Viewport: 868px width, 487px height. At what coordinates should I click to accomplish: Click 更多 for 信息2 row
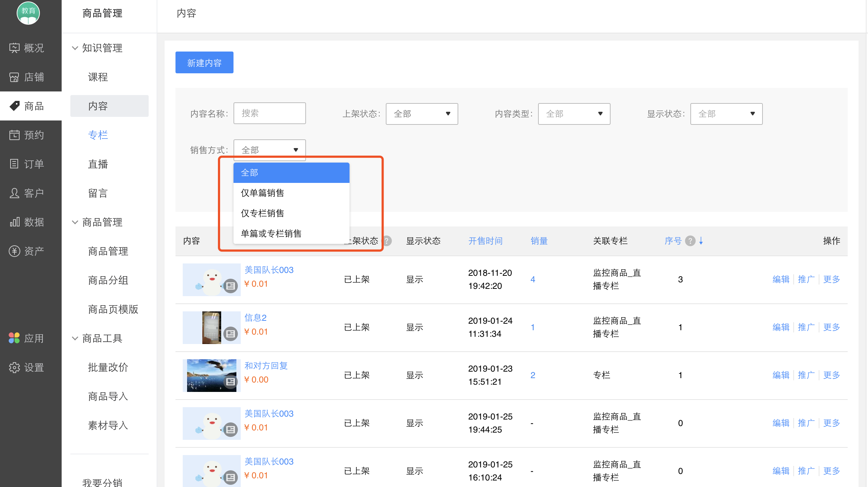[832, 327]
